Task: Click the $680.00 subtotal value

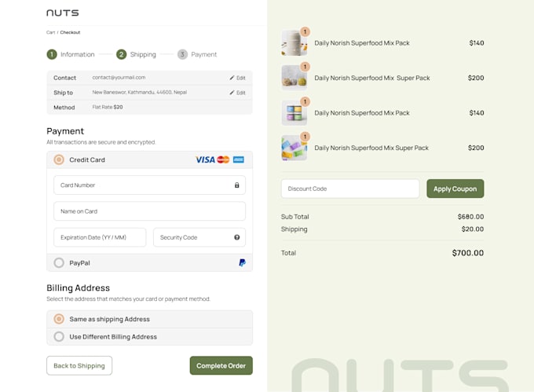Action: (x=470, y=217)
